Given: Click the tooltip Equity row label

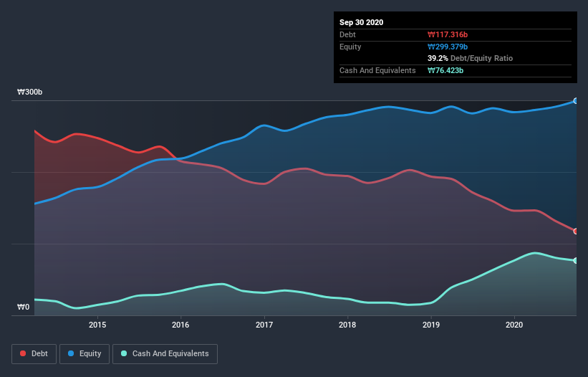Looking at the screenshot, I should (x=350, y=47).
